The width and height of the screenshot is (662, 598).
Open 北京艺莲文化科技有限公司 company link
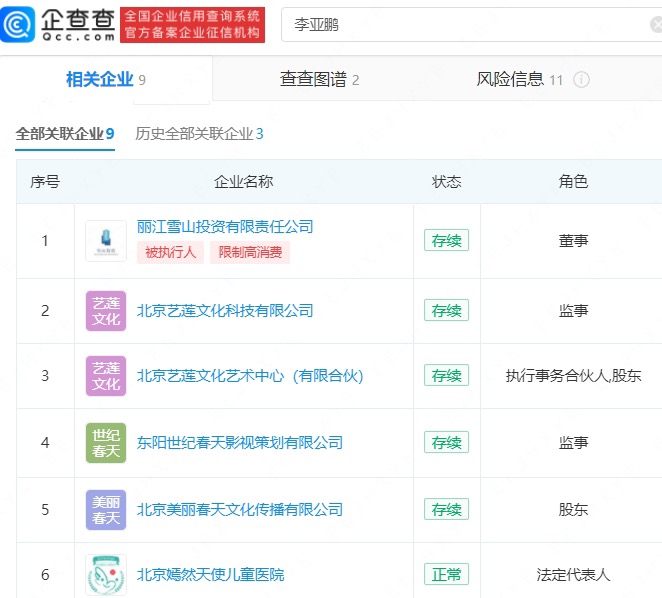pyautogui.click(x=225, y=311)
